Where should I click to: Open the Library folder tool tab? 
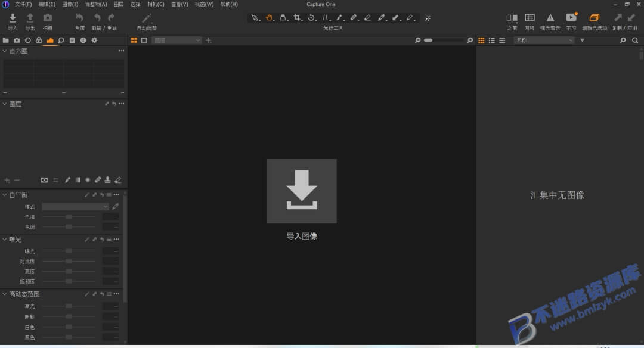click(6, 40)
